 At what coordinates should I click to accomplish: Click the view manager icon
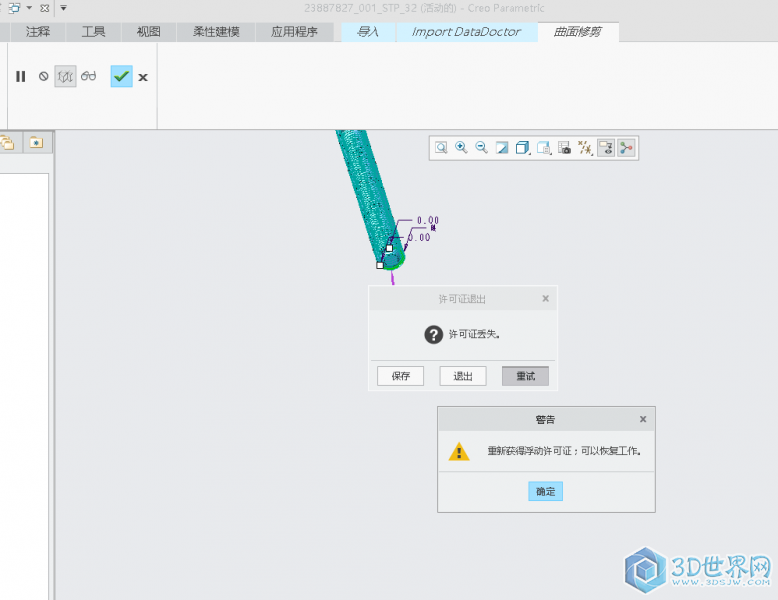tap(564, 148)
